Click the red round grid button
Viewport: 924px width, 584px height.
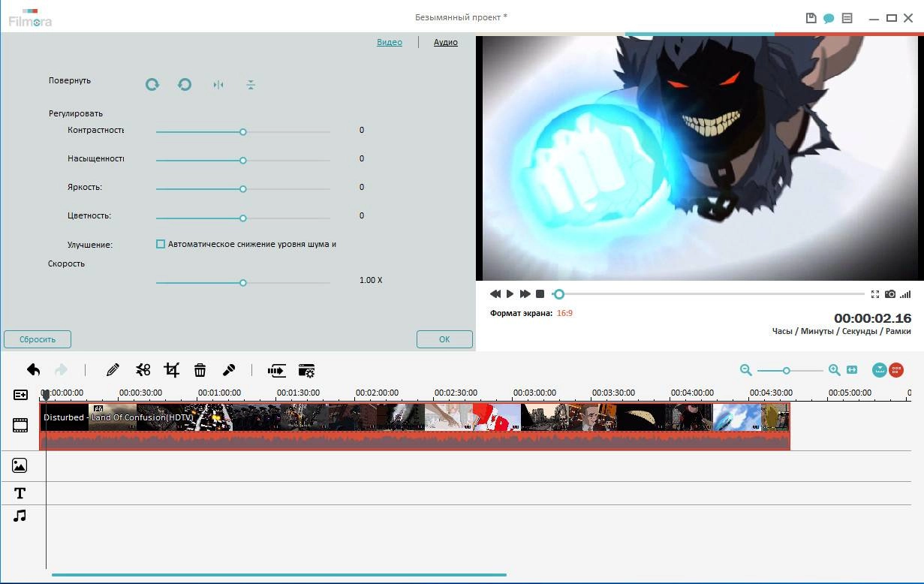point(896,370)
